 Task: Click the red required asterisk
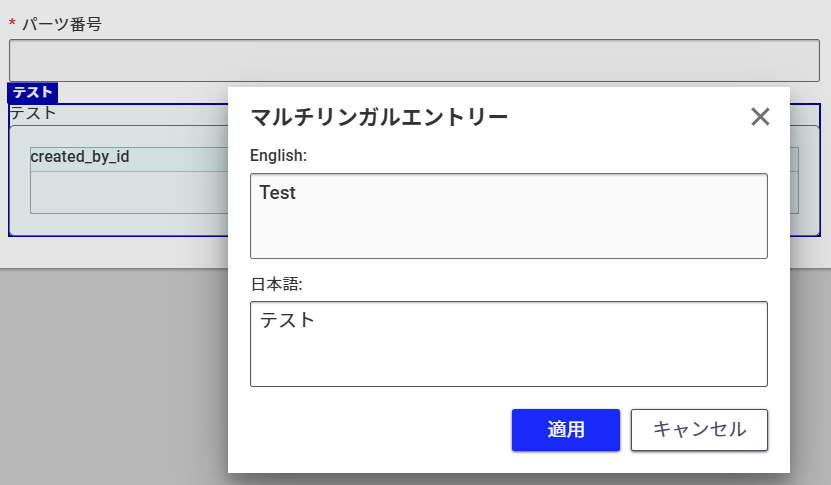(x=12, y=24)
